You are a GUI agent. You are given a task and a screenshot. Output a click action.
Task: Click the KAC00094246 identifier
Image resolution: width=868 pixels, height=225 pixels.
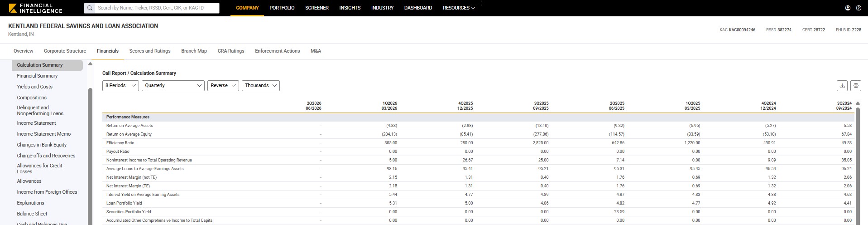(742, 30)
